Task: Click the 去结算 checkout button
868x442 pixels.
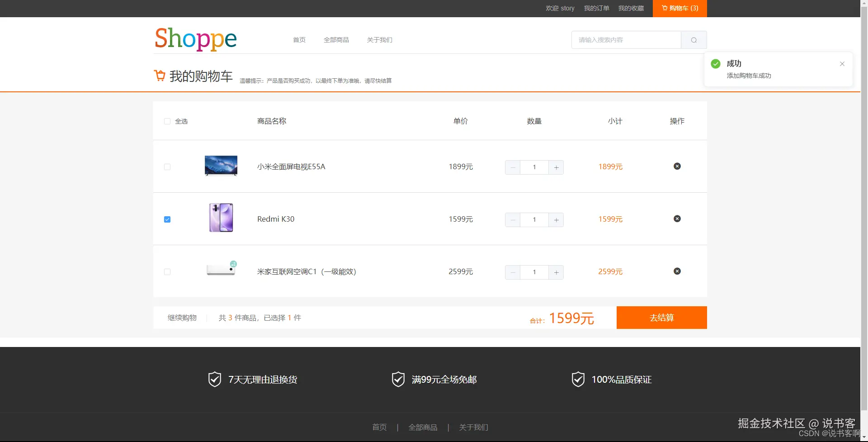Action: (x=661, y=318)
